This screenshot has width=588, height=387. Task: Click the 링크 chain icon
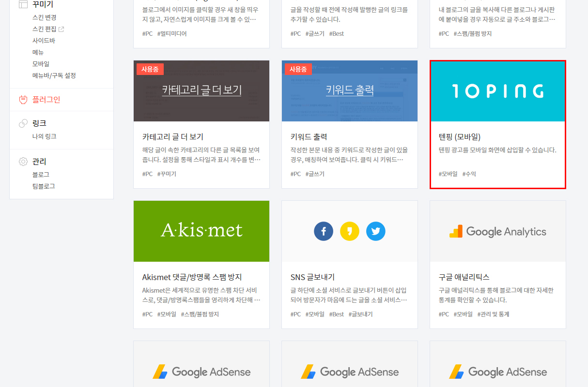click(23, 123)
